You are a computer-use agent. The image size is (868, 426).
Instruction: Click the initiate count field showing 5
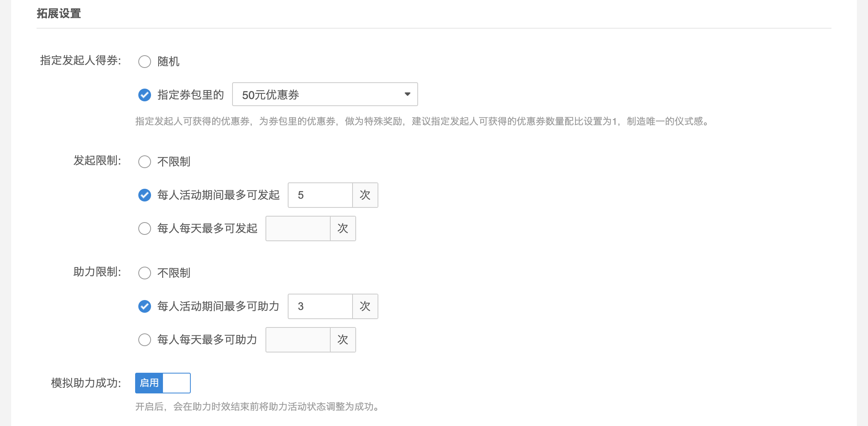(320, 195)
